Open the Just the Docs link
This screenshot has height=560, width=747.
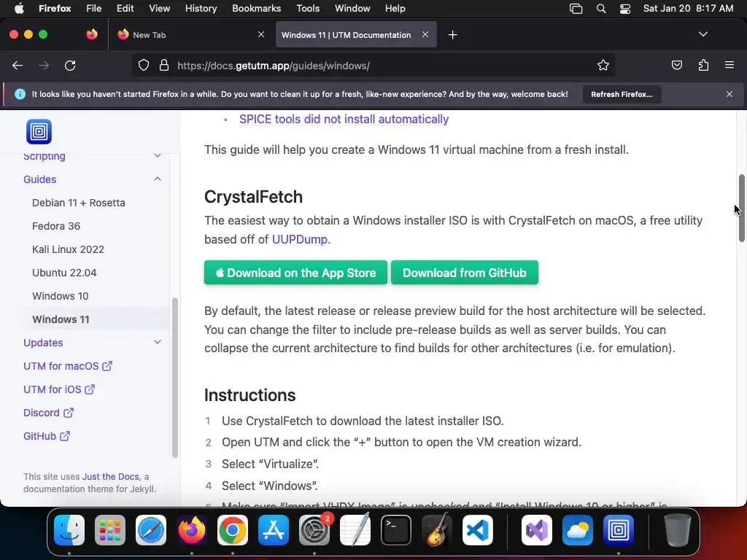pyautogui.click(x=111, y=476)
